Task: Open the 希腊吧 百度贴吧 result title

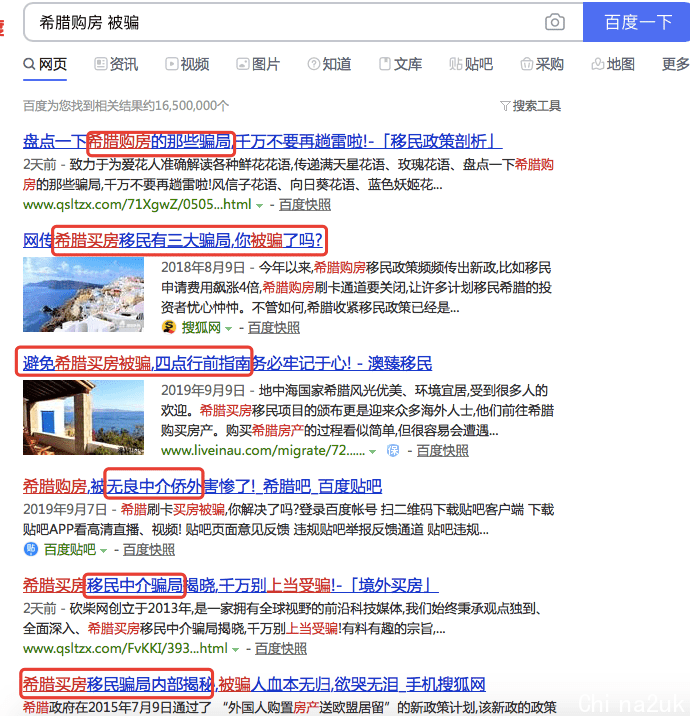Action: pos(201,487)
